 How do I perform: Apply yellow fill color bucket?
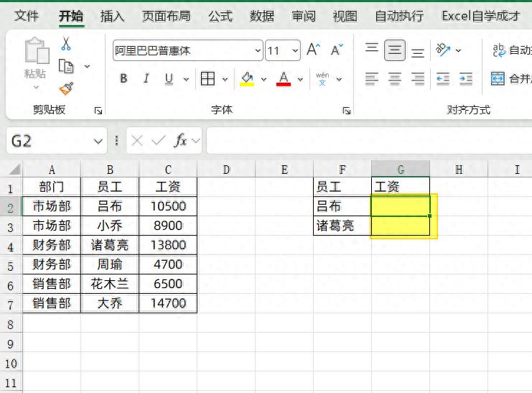coord(247,79)
